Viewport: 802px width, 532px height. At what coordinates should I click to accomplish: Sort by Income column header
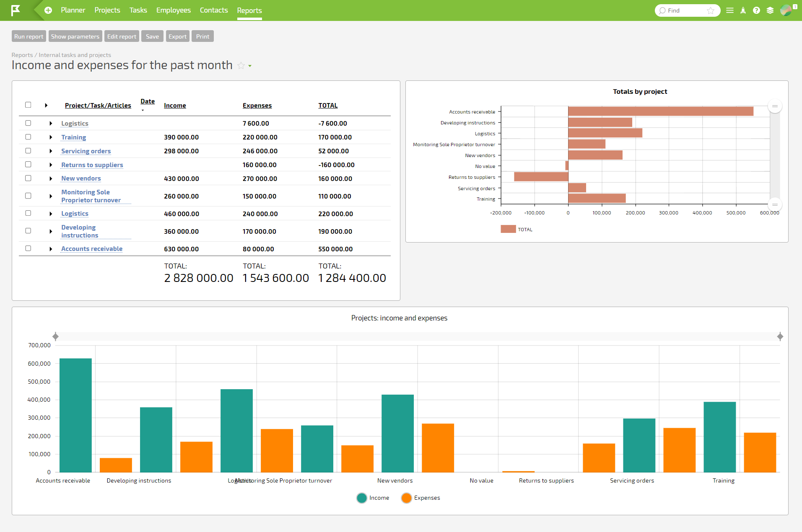[x=175, y=106]
